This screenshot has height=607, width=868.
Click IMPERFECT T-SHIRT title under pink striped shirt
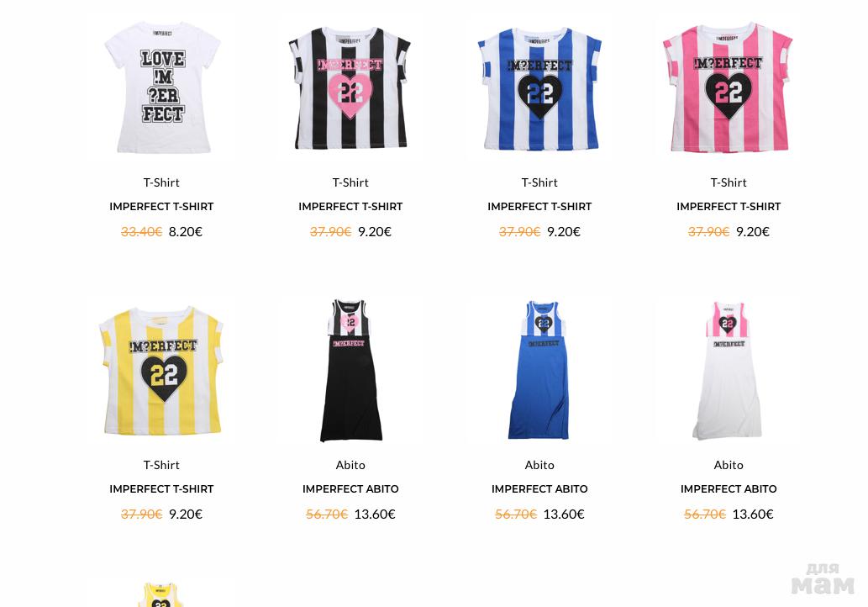point(729,207)
